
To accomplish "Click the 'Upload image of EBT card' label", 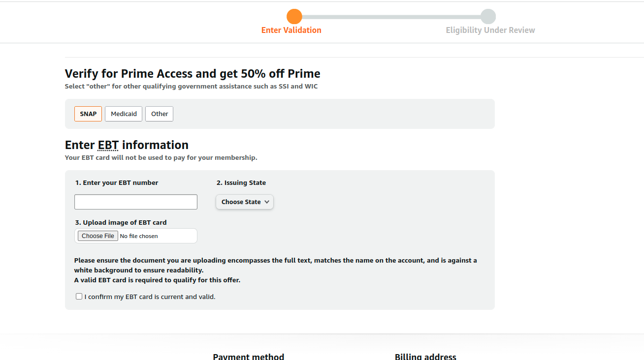I will coord(121,223).
